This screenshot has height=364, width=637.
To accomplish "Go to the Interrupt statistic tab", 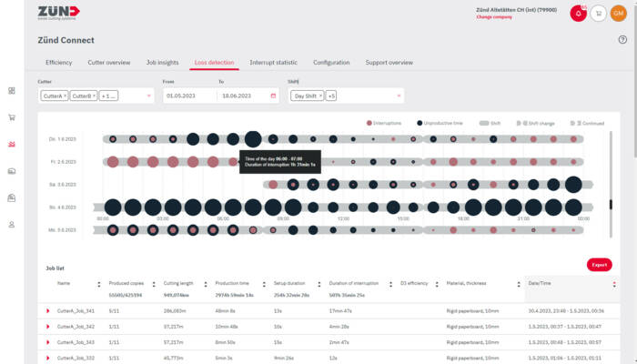I will pyautogui.click(x=273, y=62).
